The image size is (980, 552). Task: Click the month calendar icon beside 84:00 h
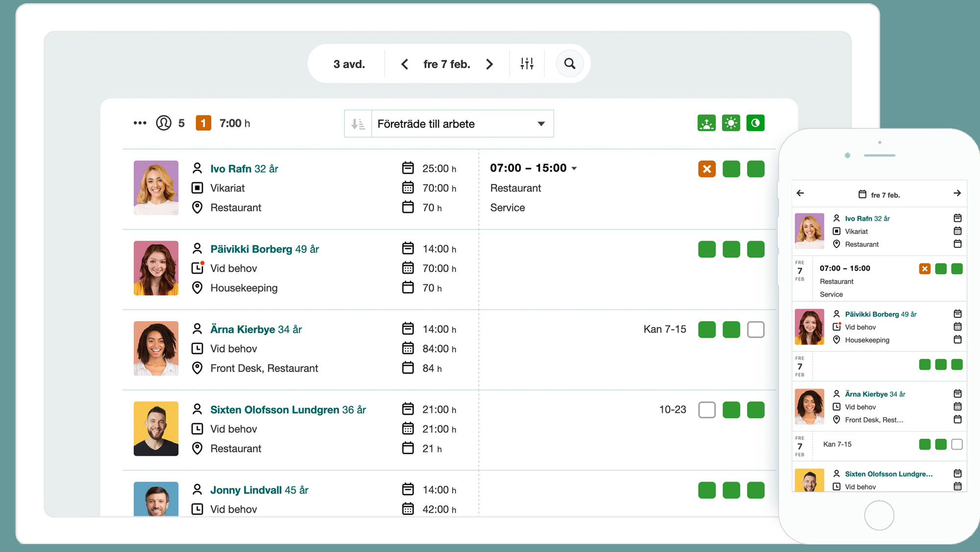[x=408, y=349]
